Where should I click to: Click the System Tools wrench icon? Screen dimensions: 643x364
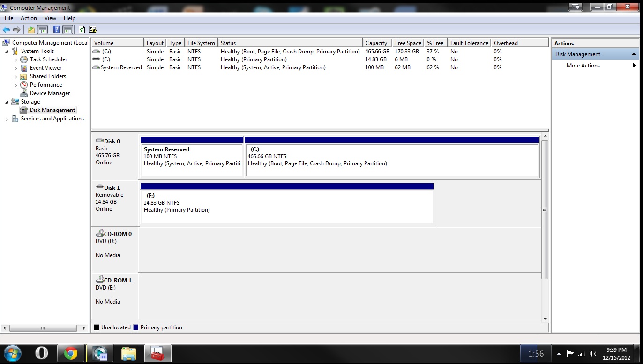point(15,51)
